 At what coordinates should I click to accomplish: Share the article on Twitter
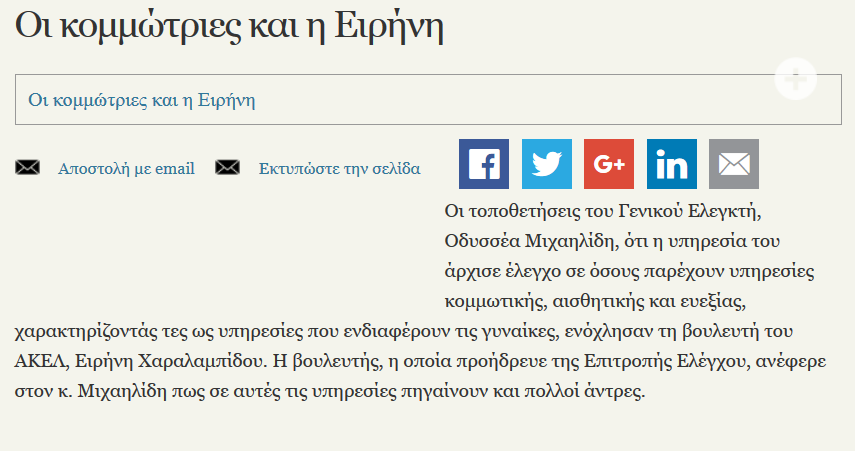tap(546, 164)
